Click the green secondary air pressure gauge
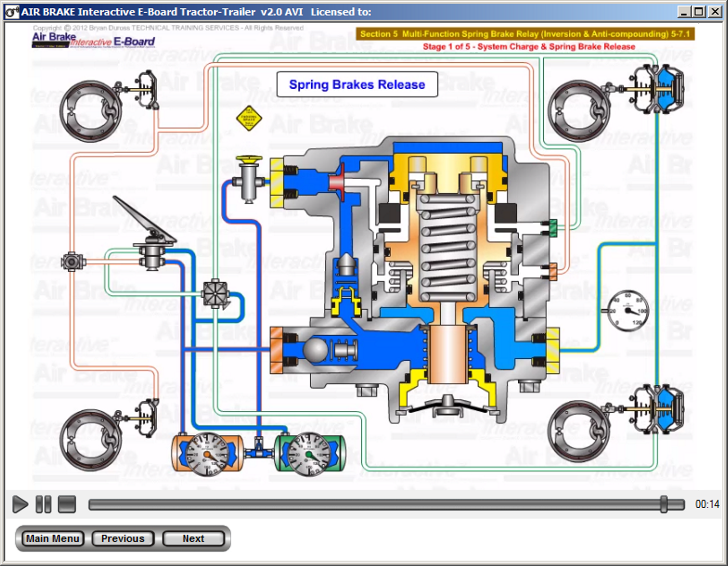Screen dimensions: 728x566 [x=308, y=453]
